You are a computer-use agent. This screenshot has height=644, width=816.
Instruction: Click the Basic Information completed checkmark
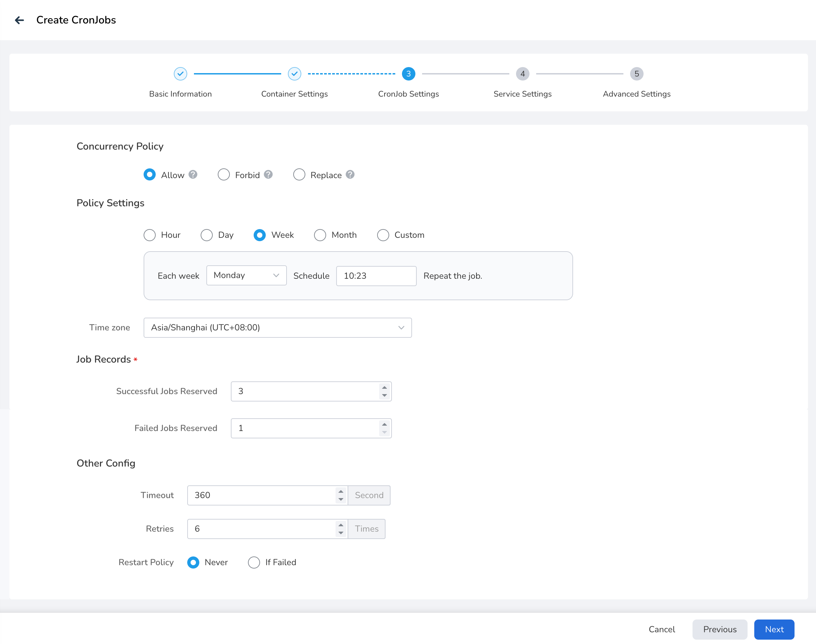[x=180, y=74]
